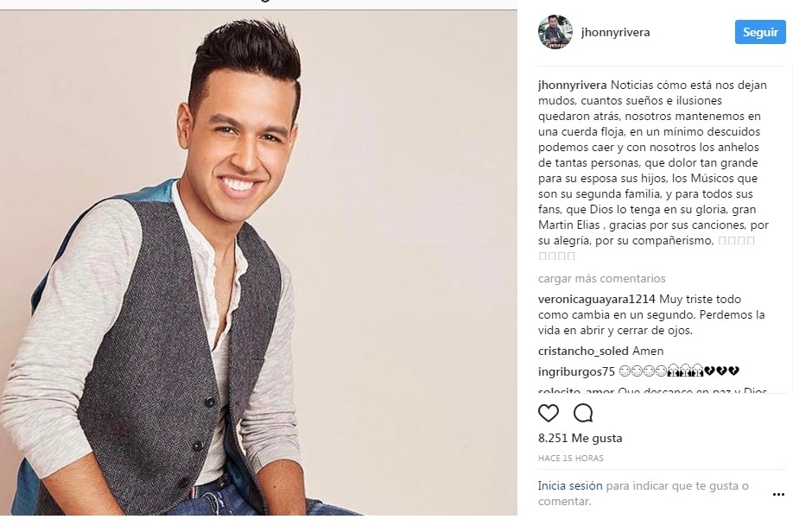View the '8.251 Me gusta' likes count
Image resolution: width=793 pixels, height=532 pixels.
[580, 439]
